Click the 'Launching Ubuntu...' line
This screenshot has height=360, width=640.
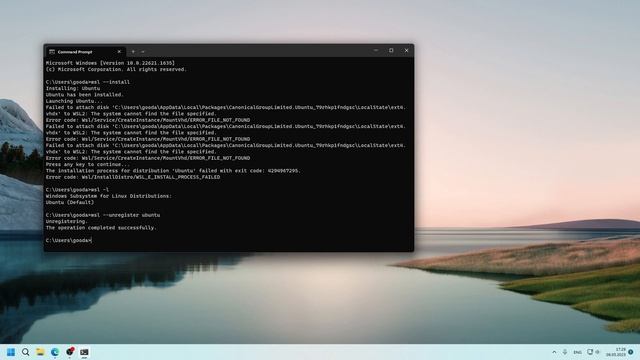(x=74, y=101)
